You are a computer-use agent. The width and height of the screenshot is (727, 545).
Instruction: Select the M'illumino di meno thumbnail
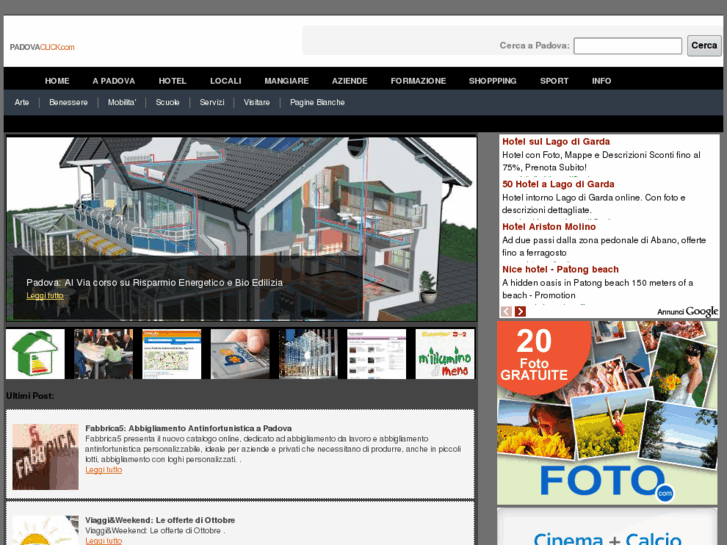(x=445, y=354)
